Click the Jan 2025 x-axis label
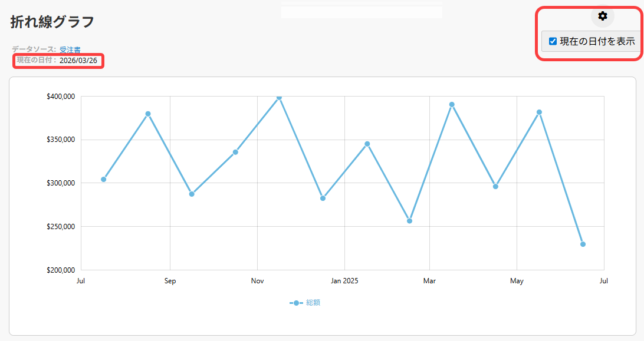 [344, 281]
